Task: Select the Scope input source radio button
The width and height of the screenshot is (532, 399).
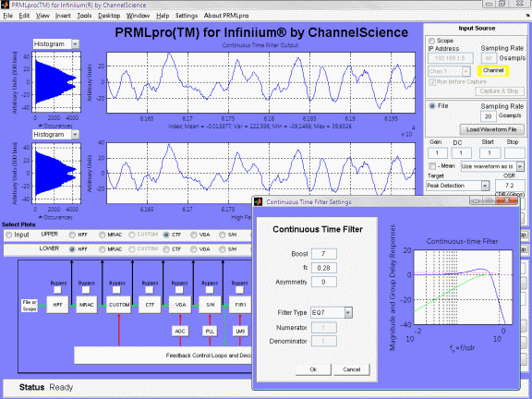Action: pos(431,41)
